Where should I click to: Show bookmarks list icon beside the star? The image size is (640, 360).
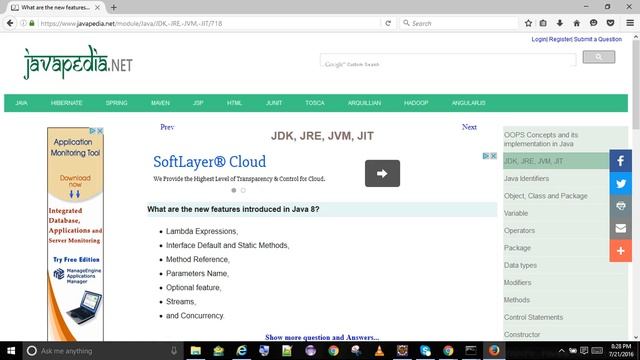[543, 23]
